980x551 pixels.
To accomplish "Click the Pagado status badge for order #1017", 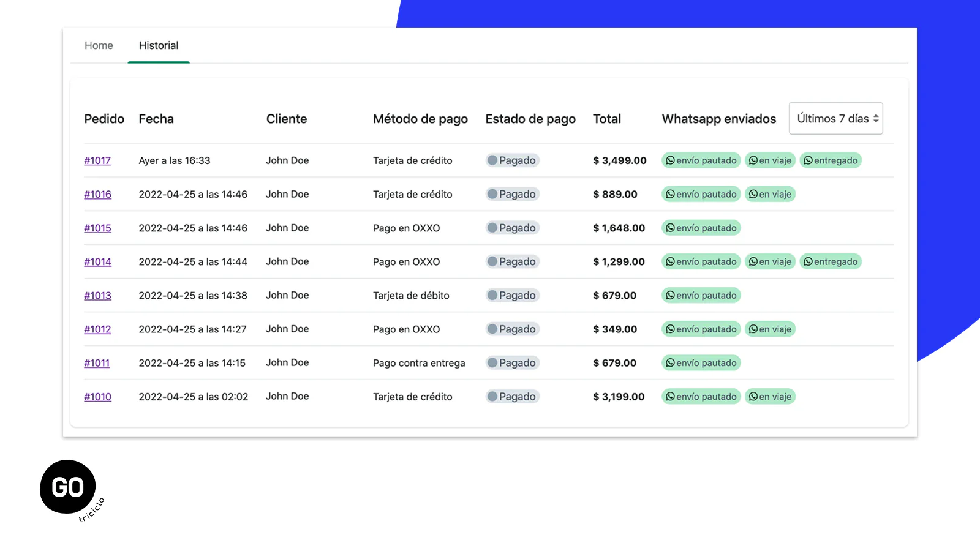I will (512, 160).
